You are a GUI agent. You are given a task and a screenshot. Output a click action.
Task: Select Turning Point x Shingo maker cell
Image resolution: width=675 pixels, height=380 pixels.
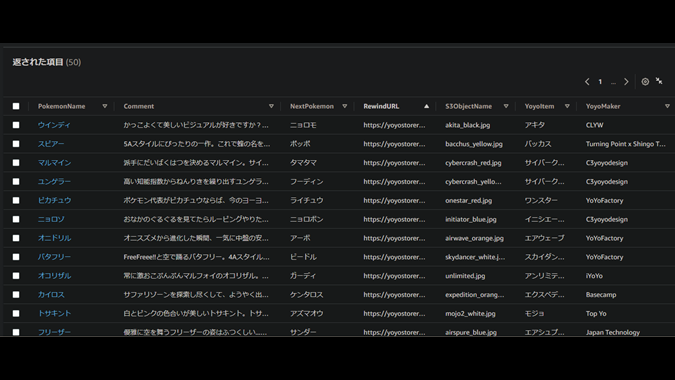point(625,144)
